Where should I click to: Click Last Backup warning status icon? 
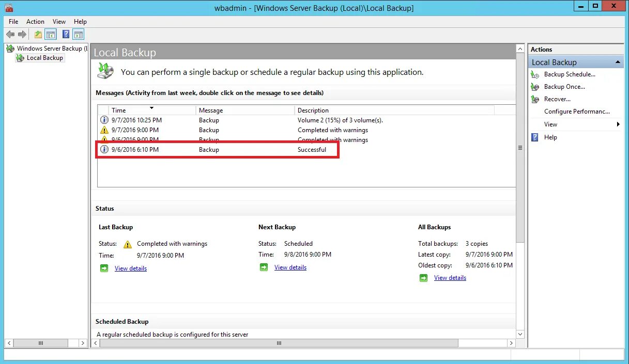click(128, 244)
